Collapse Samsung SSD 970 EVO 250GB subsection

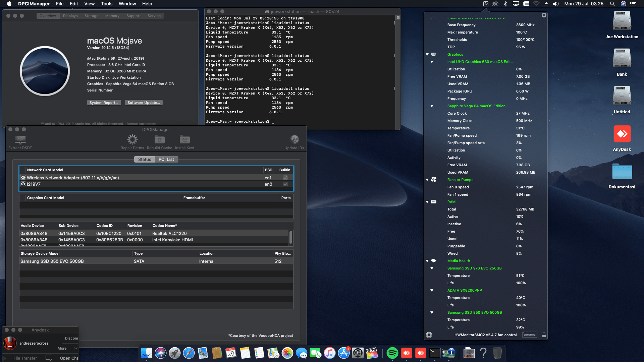(x=432, y=268)
